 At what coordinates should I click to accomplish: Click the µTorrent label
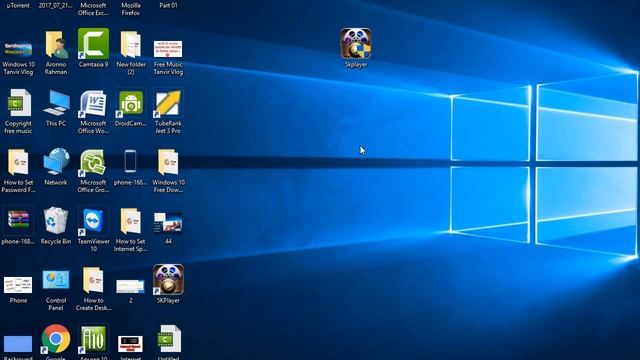coord(18,5)
